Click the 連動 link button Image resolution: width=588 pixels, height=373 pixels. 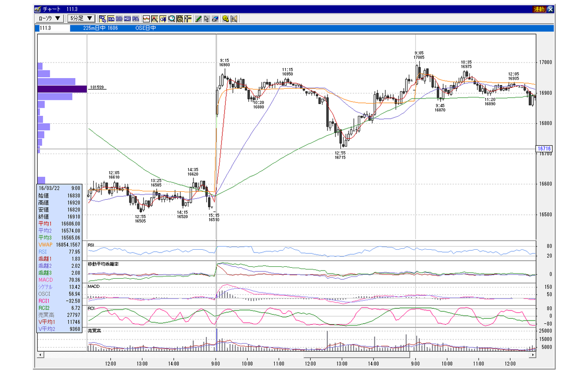539,9
